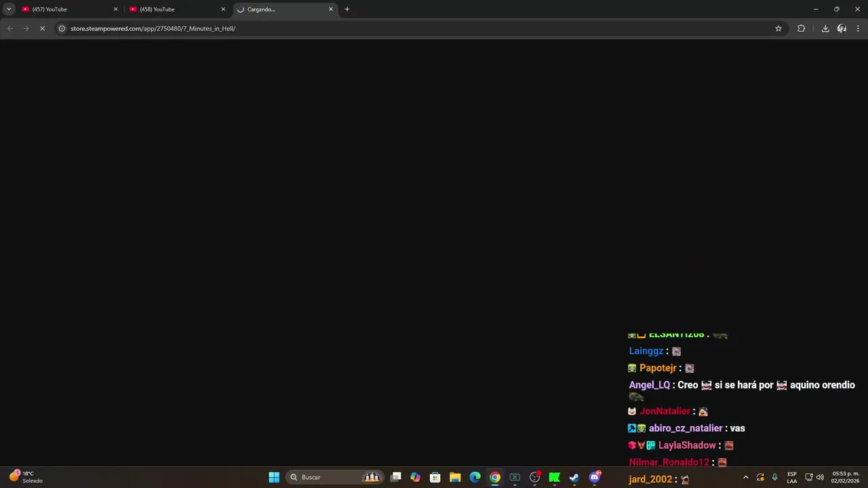
Task: Click chat username abiro_cz_natalier
Action: tap(686, 428)
